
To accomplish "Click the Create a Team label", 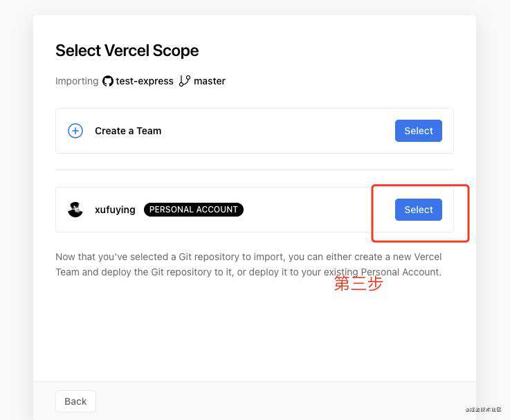I will tap(128, 131).
